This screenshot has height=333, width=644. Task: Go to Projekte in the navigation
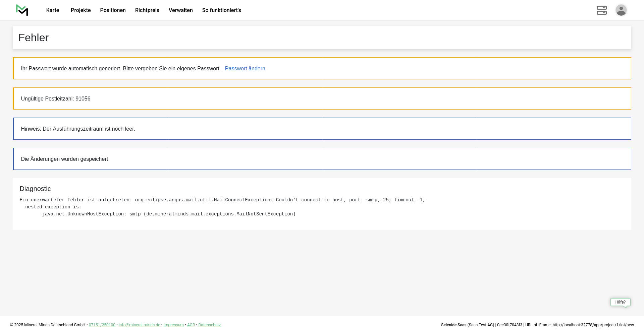click(80, 10)
